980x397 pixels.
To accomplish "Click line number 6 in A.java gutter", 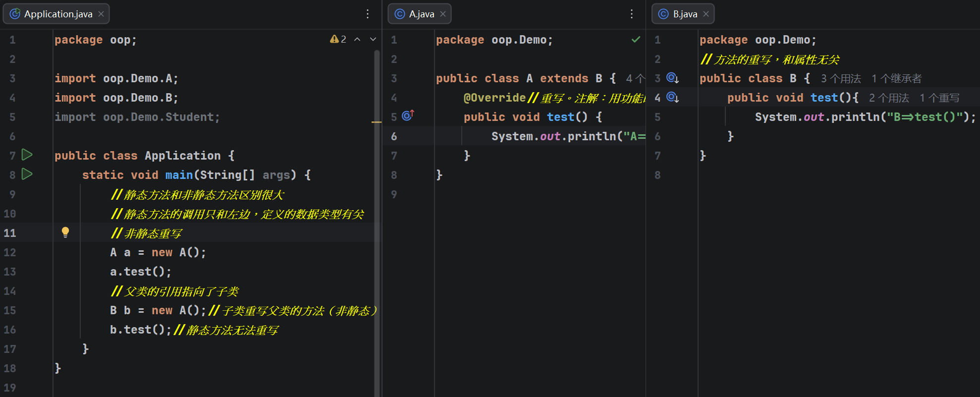I will [x=394, y=136].
